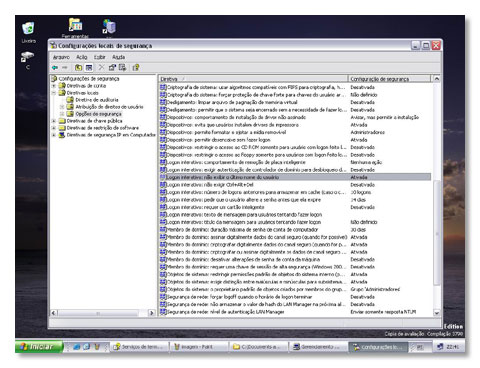Click the icon of 'Desligamento: limpar arquivo de paginação' policy

click(163, 102)
